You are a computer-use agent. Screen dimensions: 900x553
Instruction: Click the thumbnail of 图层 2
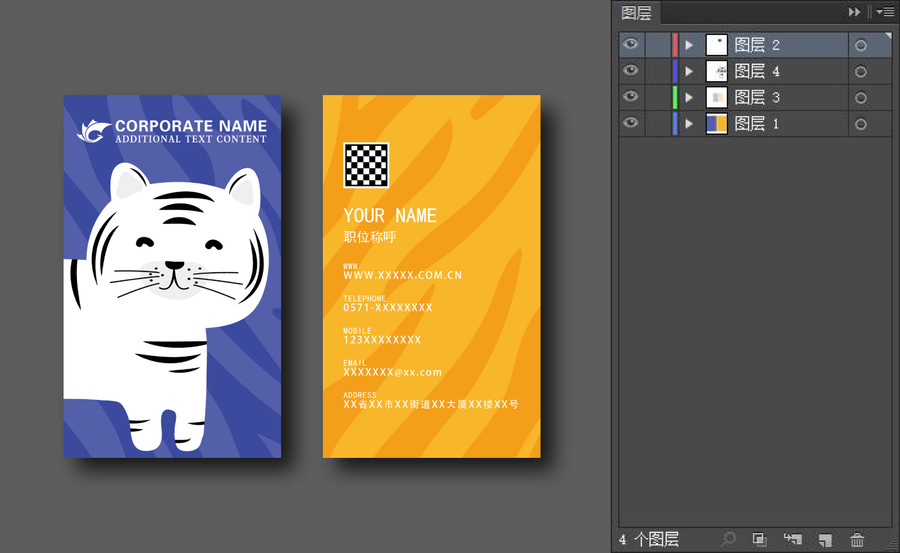point(716,45)
